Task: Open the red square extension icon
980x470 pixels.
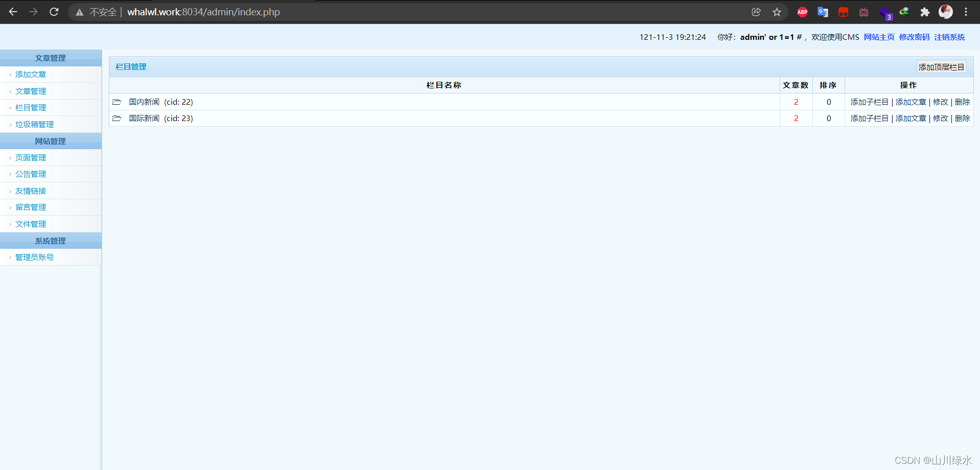Action: (843, 12)
